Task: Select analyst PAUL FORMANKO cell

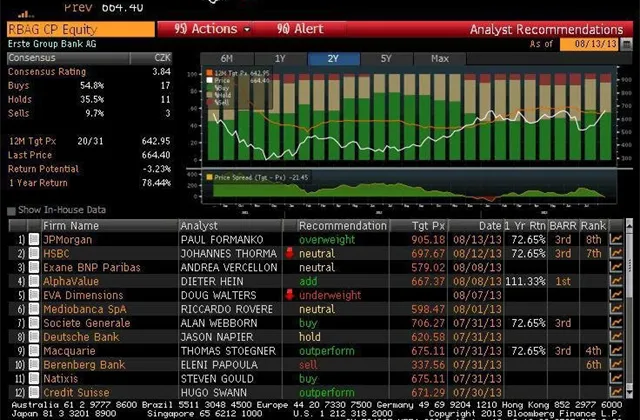Action: point(230,240)
